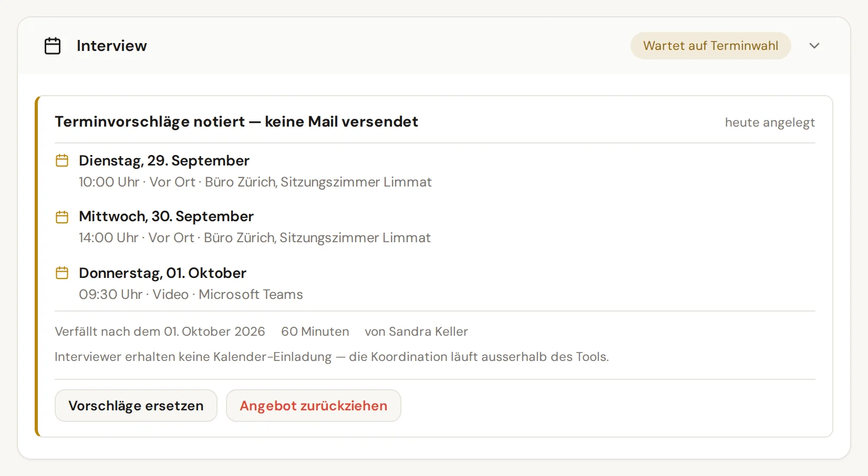Click the Interview section title
868x476 pixels.
tap(112, 46)
